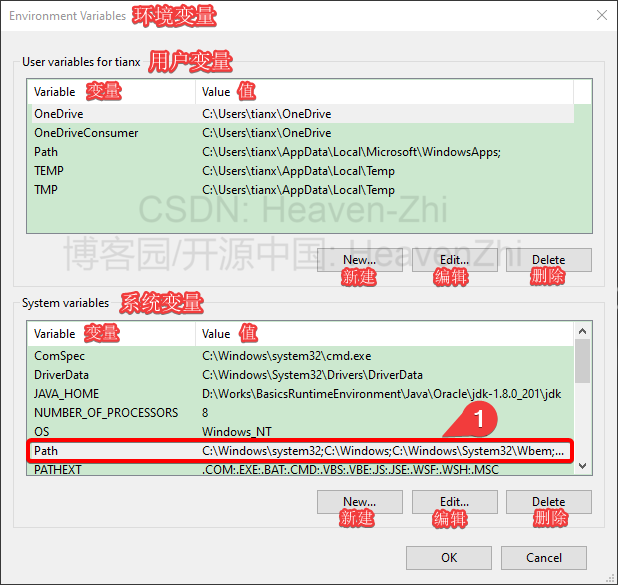Screen dimensions: 618x585
Task: Sort user variables by Variable column header
Action: point(111,92)
